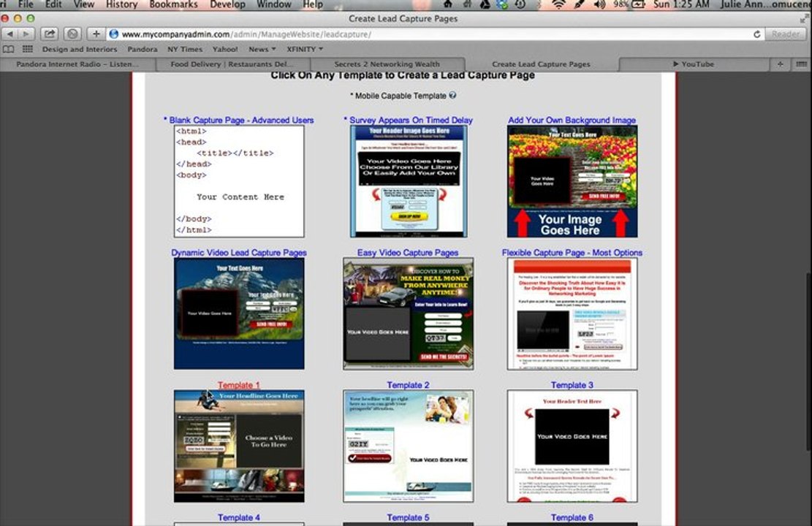
Task: Select the tulip background image template thumbnail
Action: coord(572,181)
